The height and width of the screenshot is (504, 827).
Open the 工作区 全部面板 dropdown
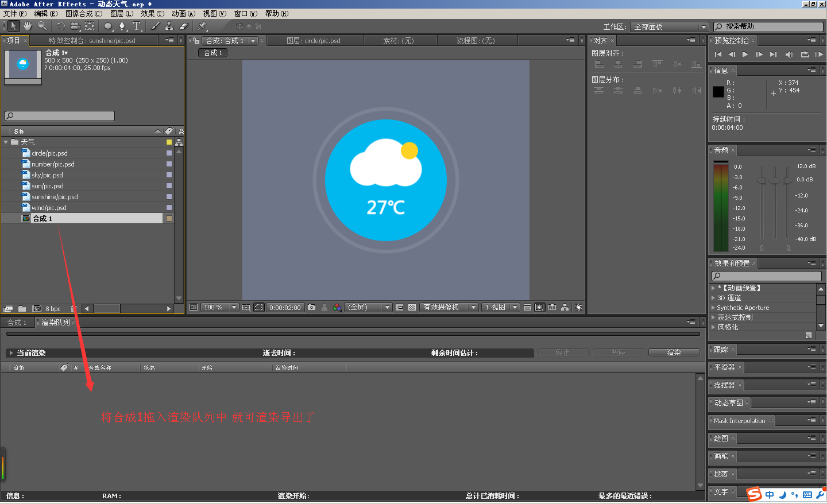pos(669,27)
